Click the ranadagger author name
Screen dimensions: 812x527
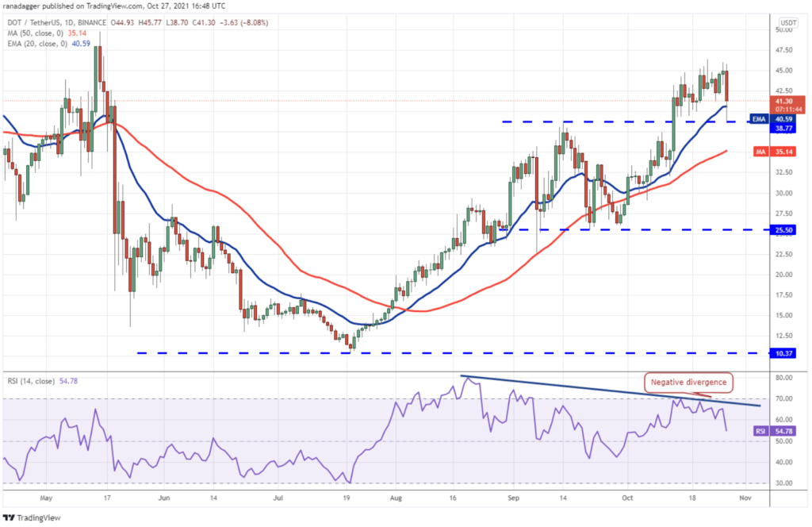(23, 3)
